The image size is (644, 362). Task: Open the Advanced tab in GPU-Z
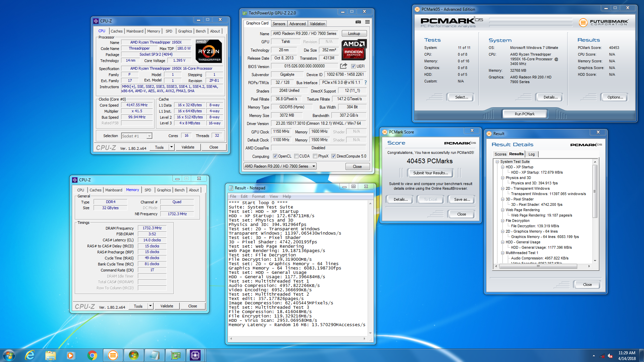coord(298,24)
